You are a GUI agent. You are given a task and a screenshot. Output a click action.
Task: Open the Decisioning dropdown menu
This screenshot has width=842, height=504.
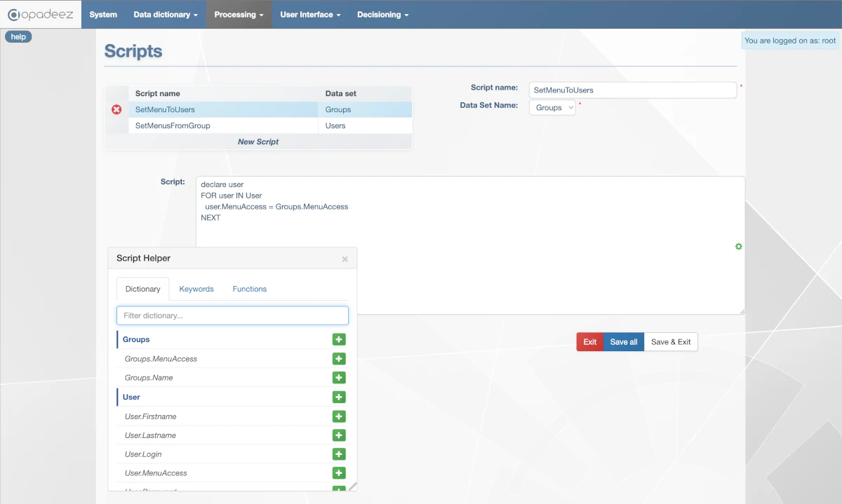(x=382, y=15)
